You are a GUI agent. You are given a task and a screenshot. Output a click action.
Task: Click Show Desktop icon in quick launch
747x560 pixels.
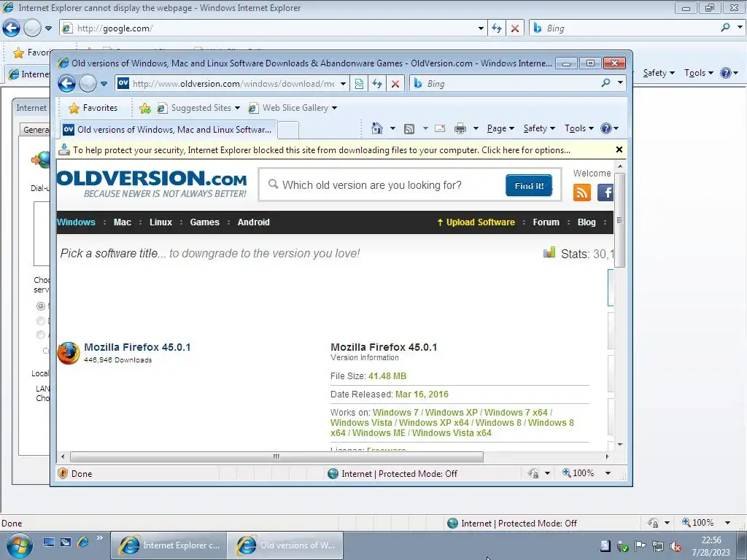pyautogui.click(x=49, y=542)
